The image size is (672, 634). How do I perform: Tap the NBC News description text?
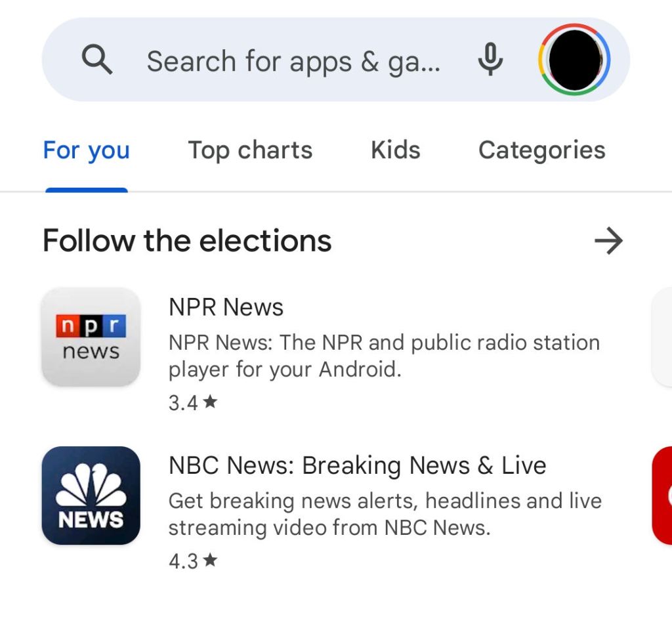(x=385, y=513)
